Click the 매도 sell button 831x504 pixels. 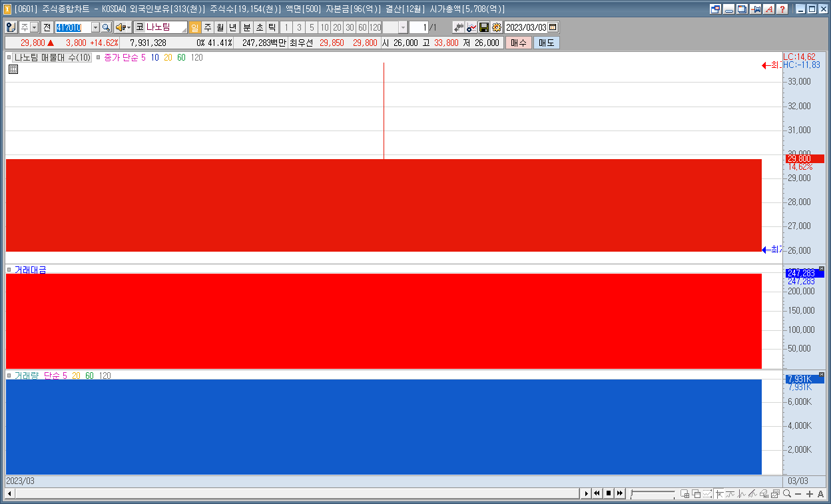(547, 43)
